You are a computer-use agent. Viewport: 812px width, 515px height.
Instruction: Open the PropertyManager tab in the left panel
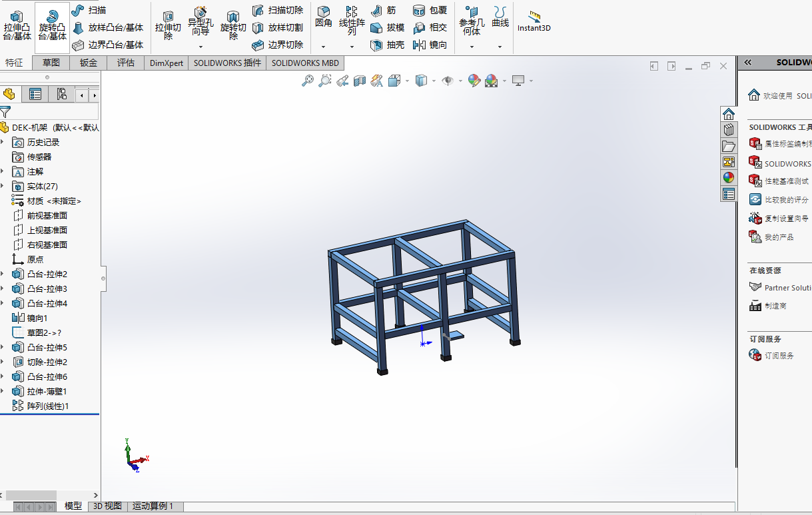(35, 94)
